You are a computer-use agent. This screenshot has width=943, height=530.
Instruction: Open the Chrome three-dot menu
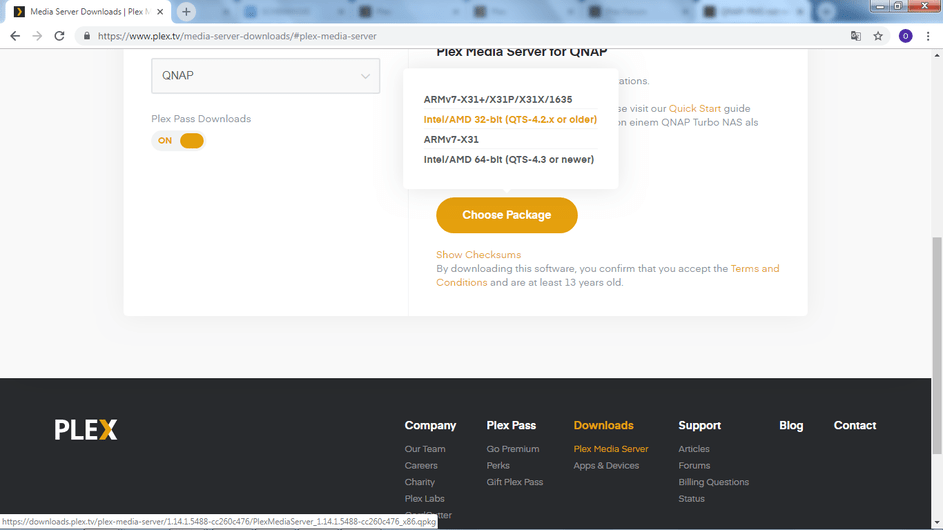928,36
